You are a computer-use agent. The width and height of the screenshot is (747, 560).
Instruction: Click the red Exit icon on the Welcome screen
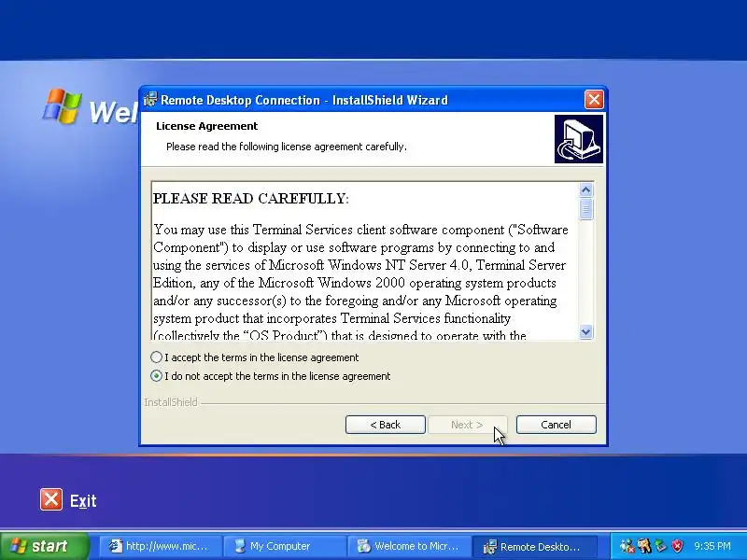[51, 499]
